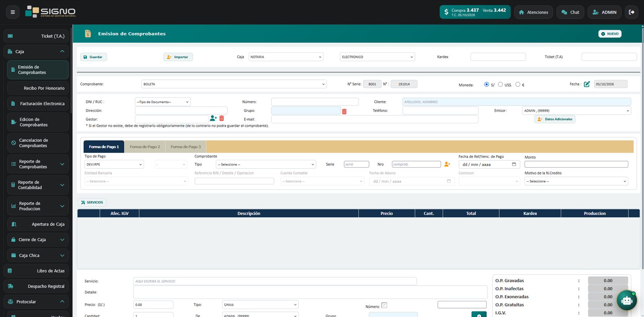Switch to the Forma de Pago 3 tab
This screenshot has height=317, width=644.
(x=186, y=147)
